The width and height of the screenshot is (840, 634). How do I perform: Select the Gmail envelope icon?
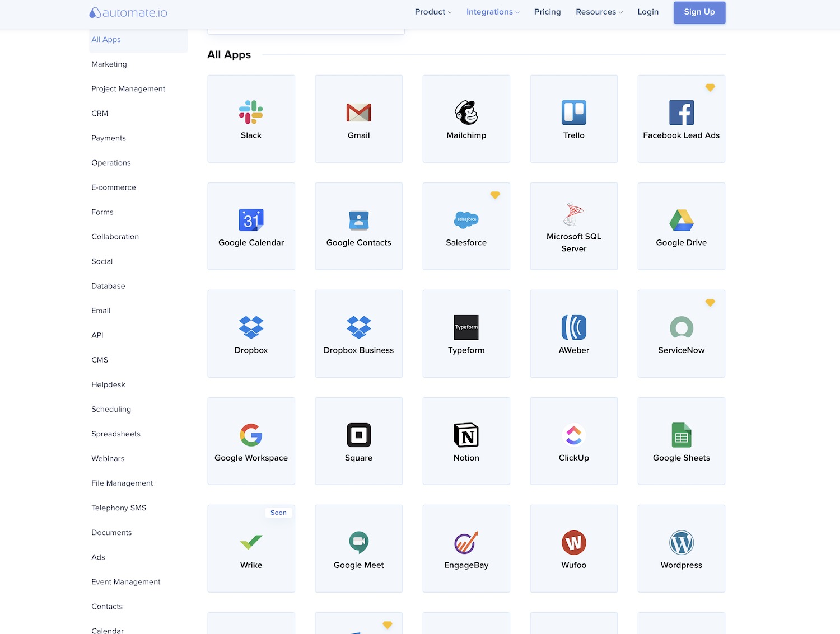358,112
